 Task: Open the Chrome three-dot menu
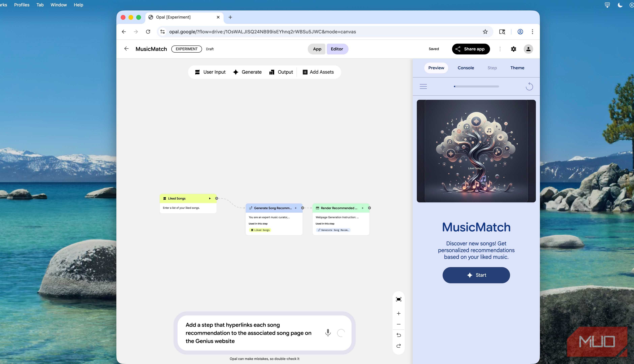click(x=532, y=32)
